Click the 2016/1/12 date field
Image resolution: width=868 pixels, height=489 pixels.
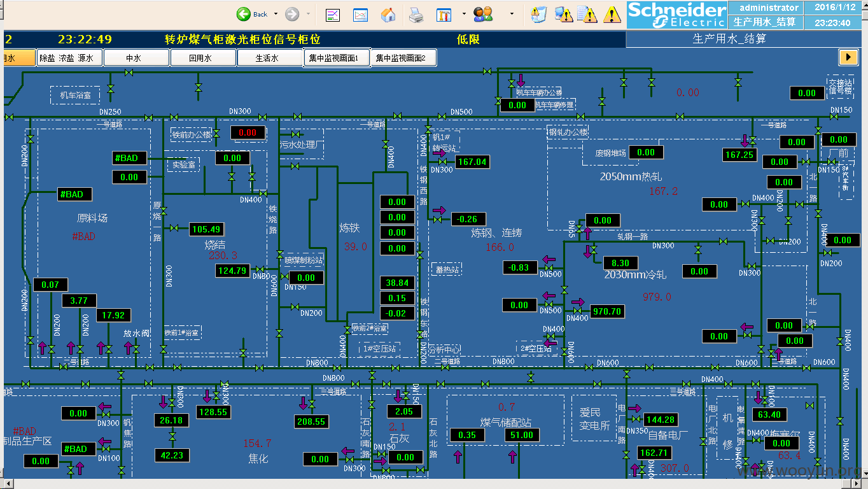pos(834,8)
